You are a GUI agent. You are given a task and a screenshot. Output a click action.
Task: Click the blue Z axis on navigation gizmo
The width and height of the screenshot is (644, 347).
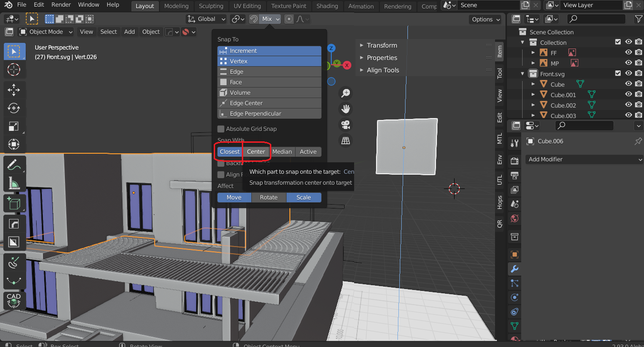coord(331,48)
